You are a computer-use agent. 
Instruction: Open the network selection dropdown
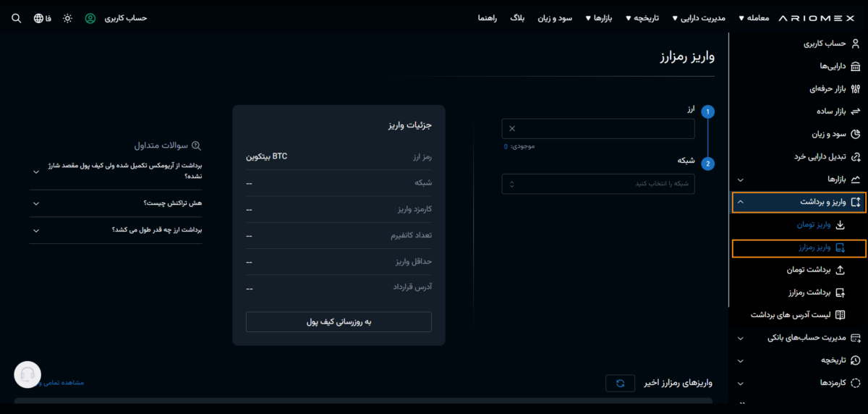pos(597,184)
